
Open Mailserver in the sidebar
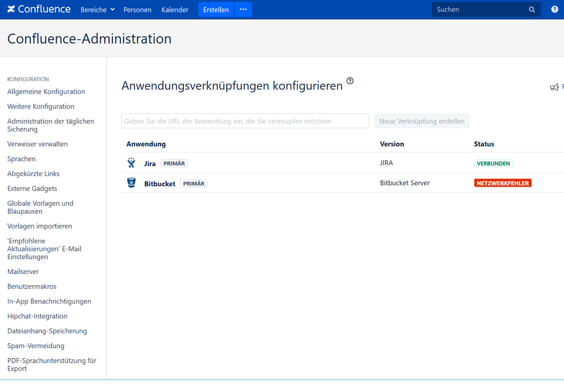tap(23, 272)
